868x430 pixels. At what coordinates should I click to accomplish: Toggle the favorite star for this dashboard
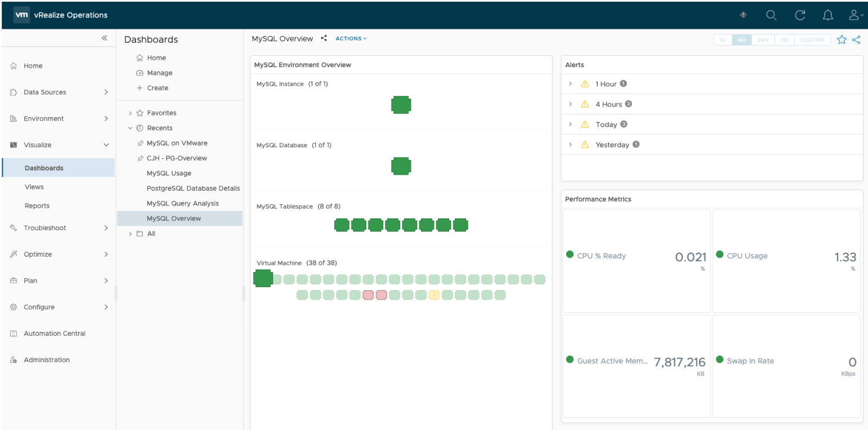click(x=841, y=40)
